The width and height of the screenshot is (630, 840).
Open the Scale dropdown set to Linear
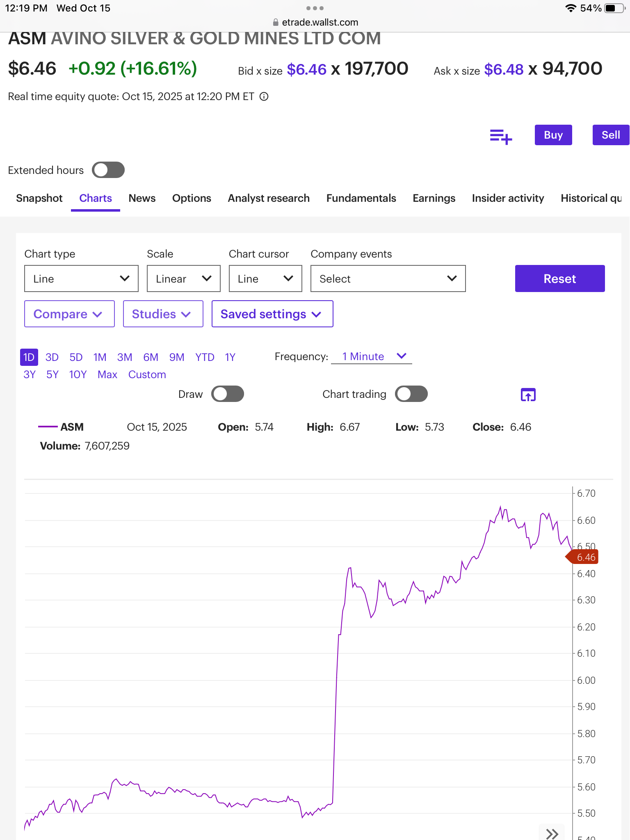(184, 278)
